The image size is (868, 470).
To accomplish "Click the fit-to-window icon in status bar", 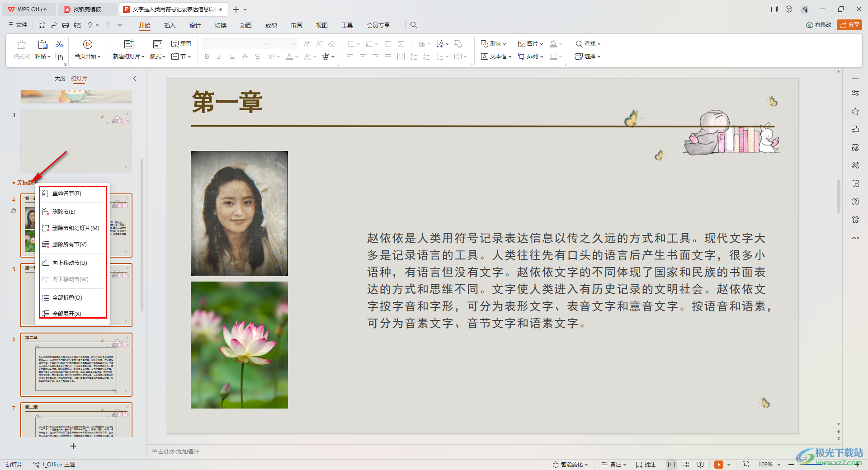I will (746, 465).
